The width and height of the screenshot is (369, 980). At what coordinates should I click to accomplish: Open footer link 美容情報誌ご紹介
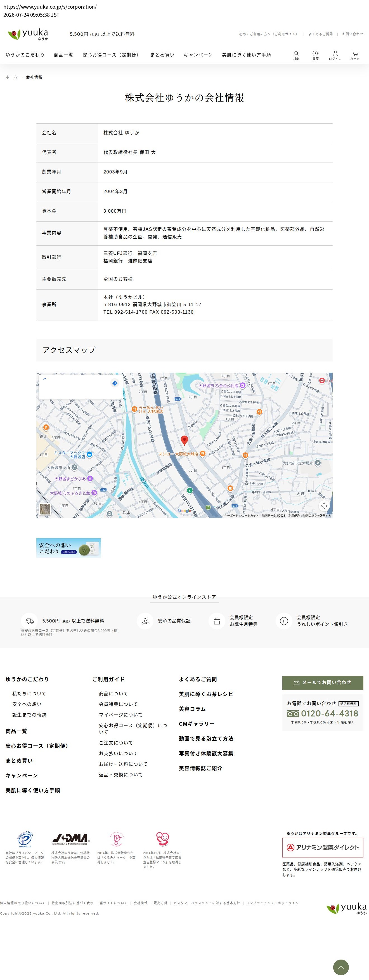(201, 768)
